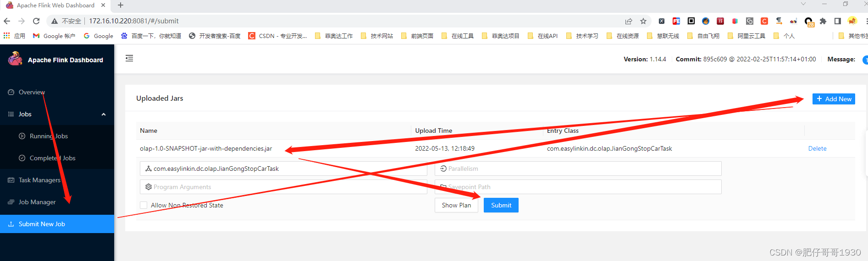Viewport: 868px width, 261px height.
Task: Open the 百度一下 bookmark
Action: point(151,36)
